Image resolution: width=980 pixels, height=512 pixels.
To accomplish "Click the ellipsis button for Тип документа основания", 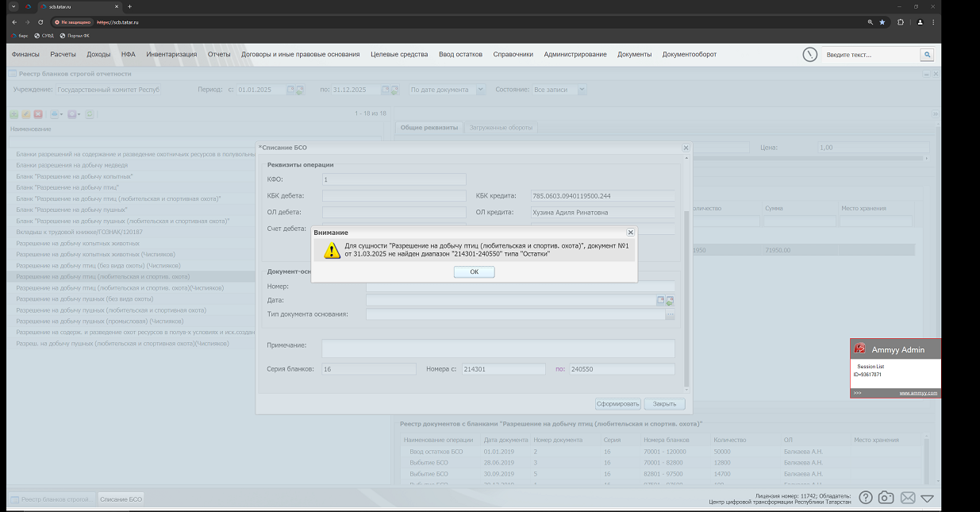I will 670,315.
